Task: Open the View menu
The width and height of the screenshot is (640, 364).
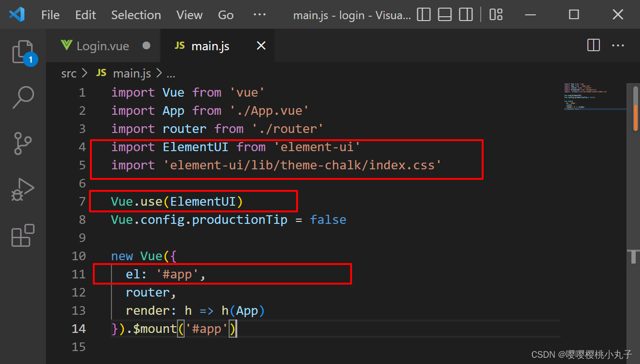Action: tap(189, 15)
